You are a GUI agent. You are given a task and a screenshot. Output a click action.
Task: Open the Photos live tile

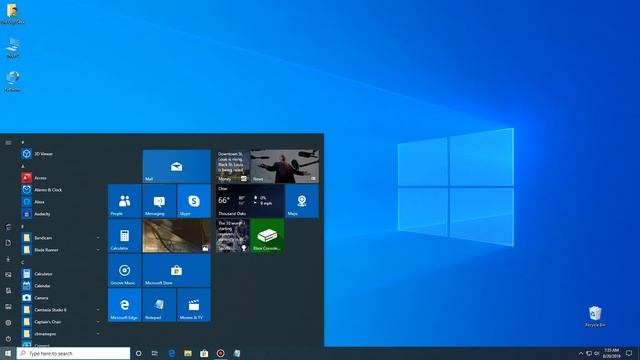click(177, 236)
